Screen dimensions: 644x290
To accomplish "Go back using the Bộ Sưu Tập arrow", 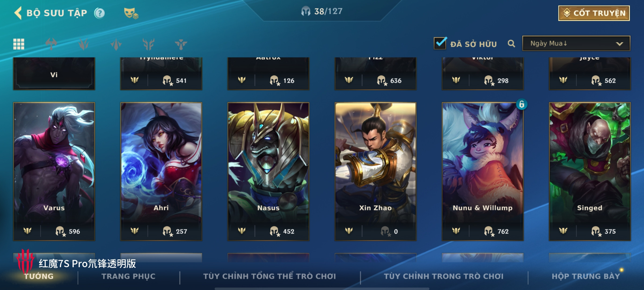I will [x=18, y=13].
